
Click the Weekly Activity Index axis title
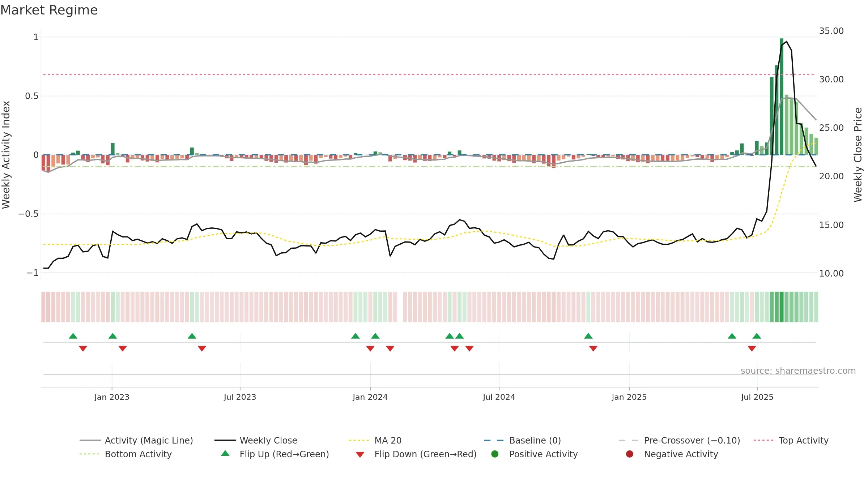coord(6,155)
